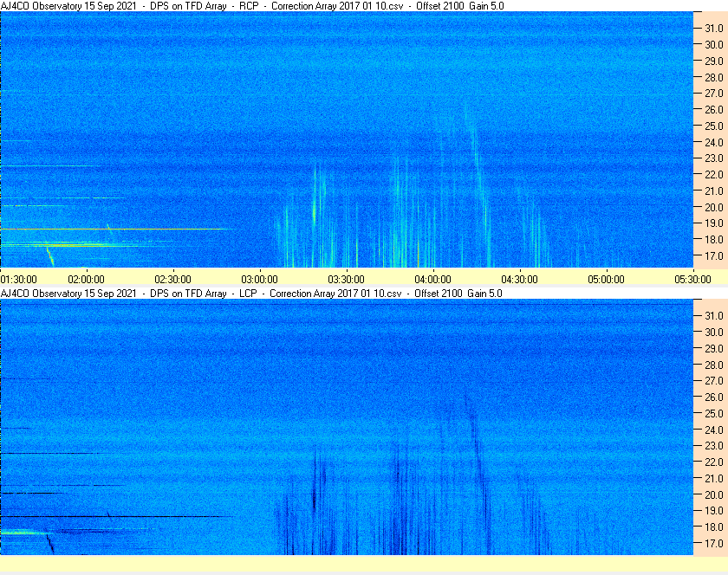
Task: Click the 04:00:00 time axis label
Action: click(x=432, y=280)
